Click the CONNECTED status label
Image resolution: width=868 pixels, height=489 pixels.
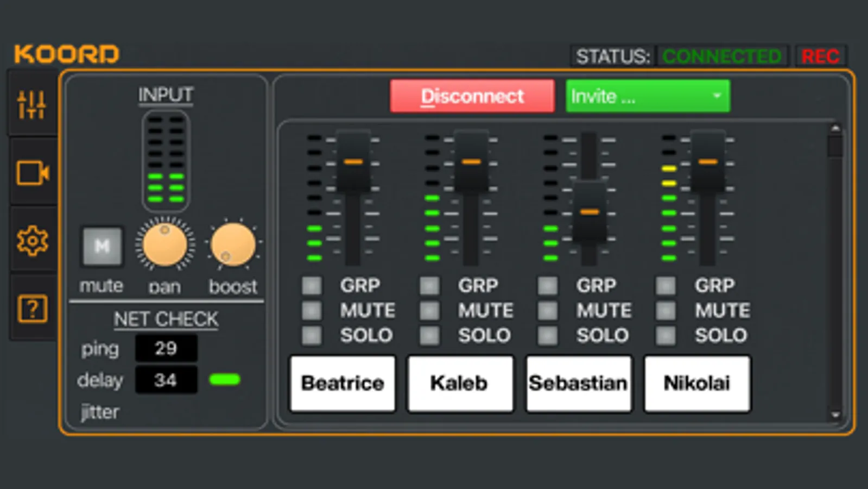pyautogui.click(x=721, y=56)
